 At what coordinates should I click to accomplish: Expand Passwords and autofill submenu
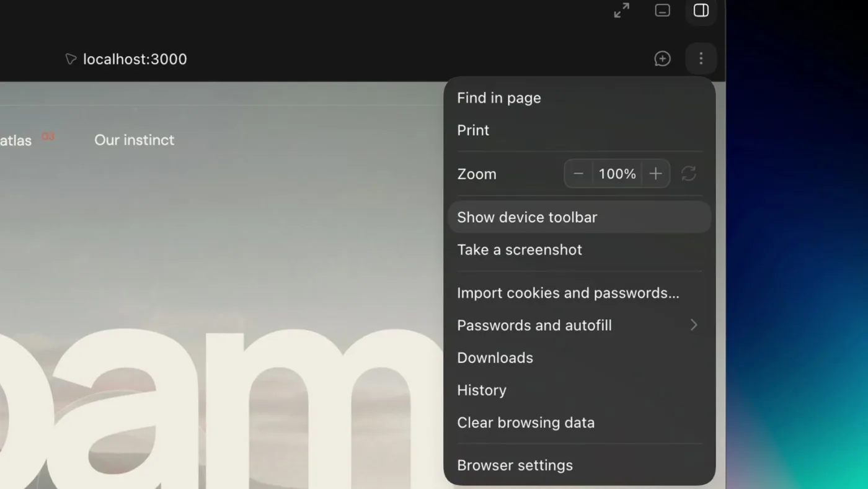[580, 325]
